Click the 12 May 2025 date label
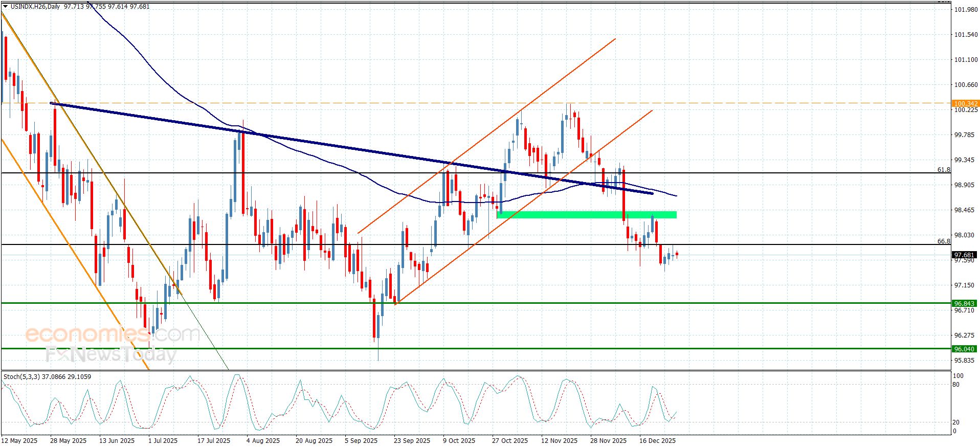The image size is (980, 447). [19, 440]
